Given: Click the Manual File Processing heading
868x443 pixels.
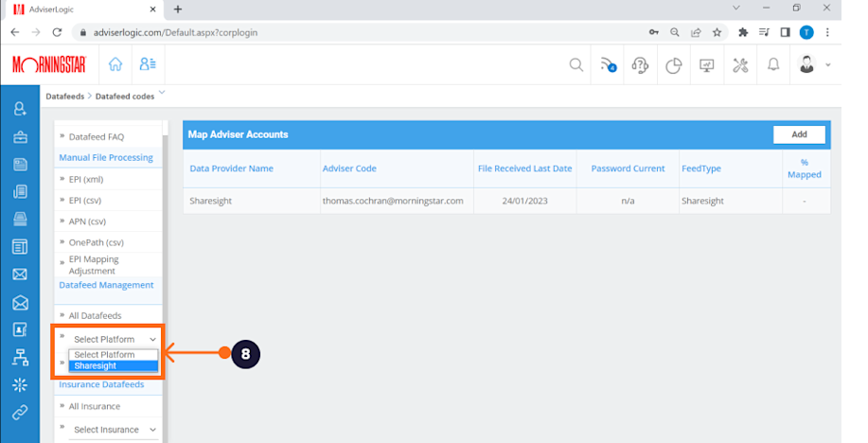Looking at the screenshot, I should 106,158.
